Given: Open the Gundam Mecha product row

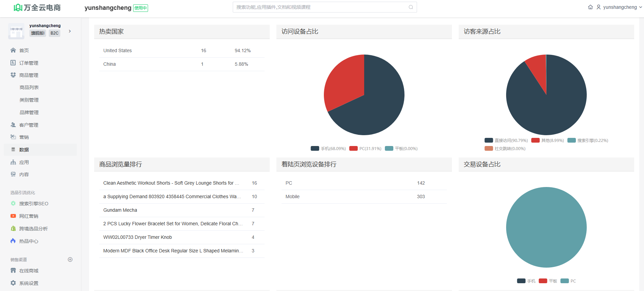Looking at the screenshot, I should click(x=120, y=210).
